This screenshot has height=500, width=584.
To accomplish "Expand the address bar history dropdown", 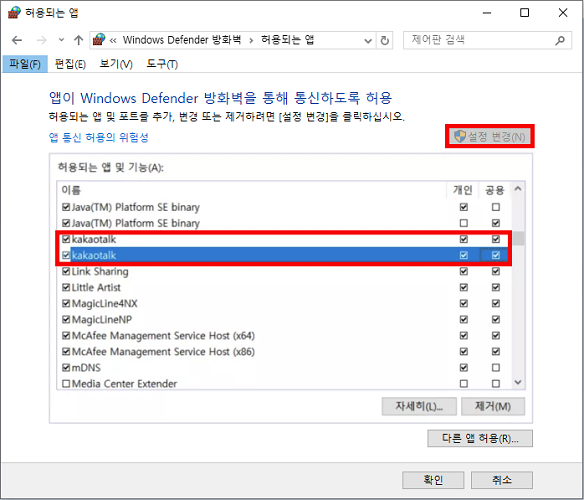I will (368, 41).
